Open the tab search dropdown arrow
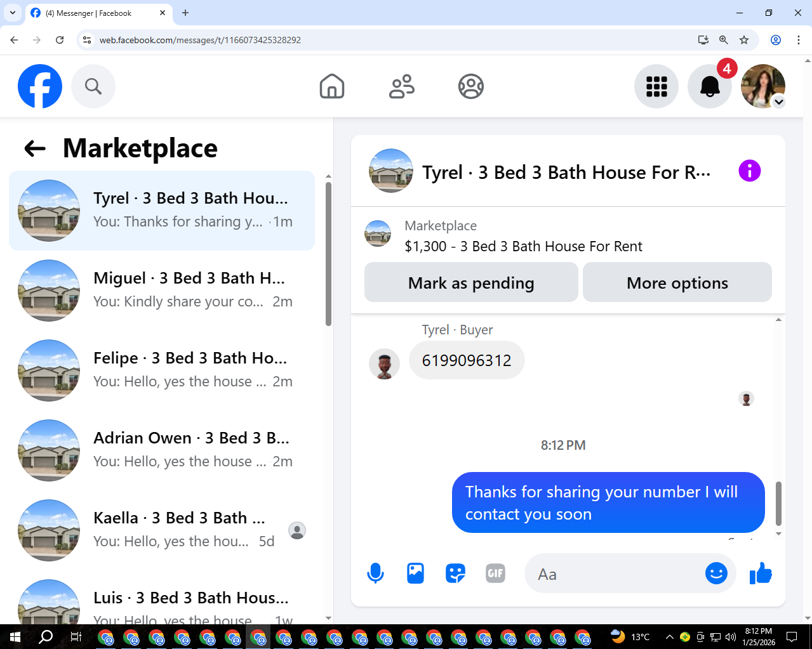 tap(13, 13)
